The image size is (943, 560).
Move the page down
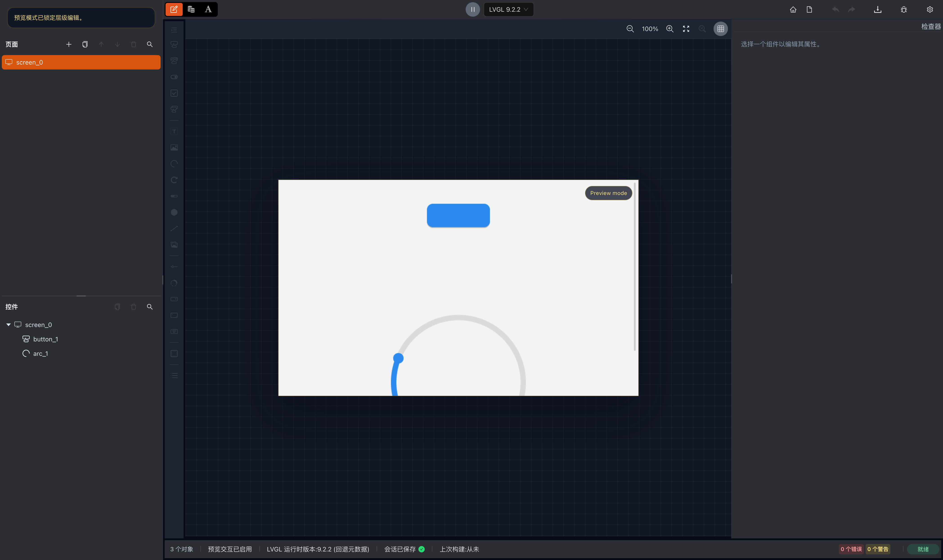117,45
